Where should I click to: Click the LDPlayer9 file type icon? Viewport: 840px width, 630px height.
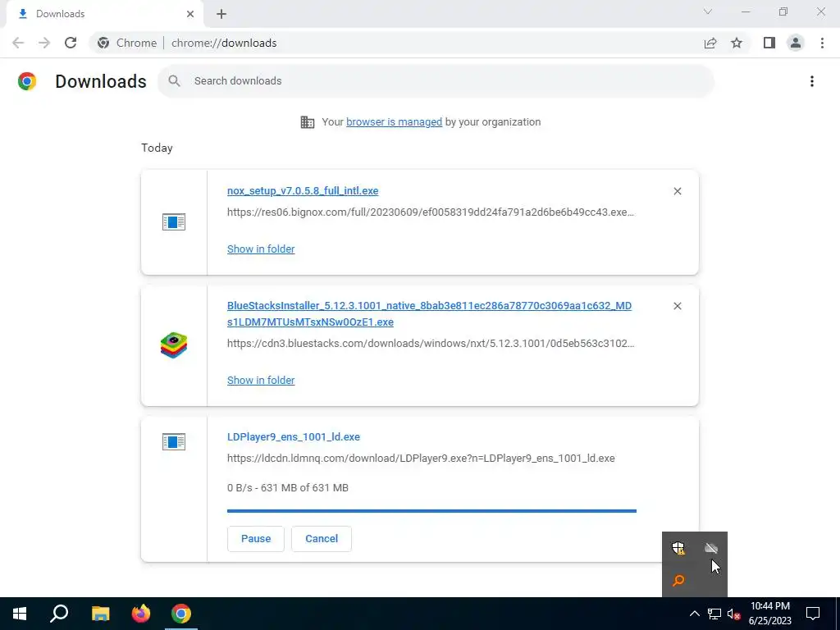tap(174, 442)
